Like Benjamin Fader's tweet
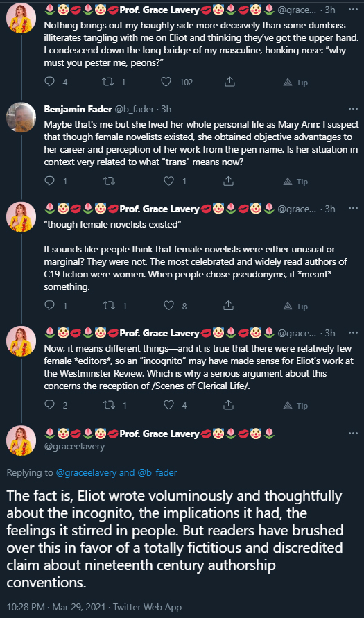 point(168,181)
